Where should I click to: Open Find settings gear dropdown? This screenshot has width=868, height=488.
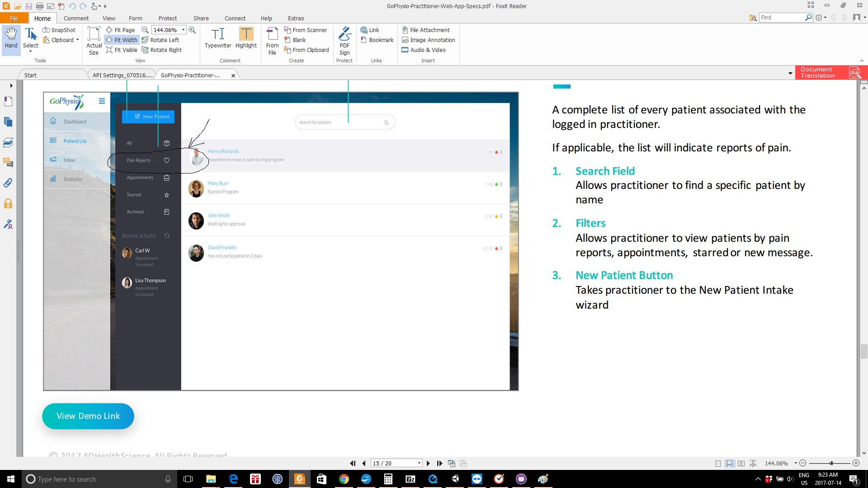coord(821,18)
